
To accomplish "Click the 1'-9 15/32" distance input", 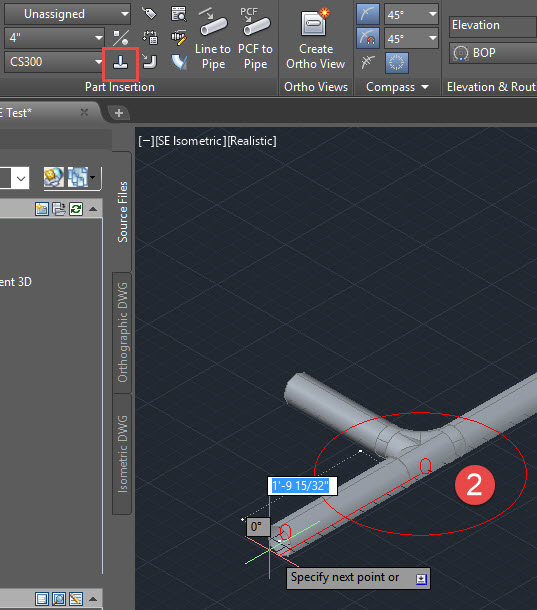I will pyautogui.click(x=302, y=486).
